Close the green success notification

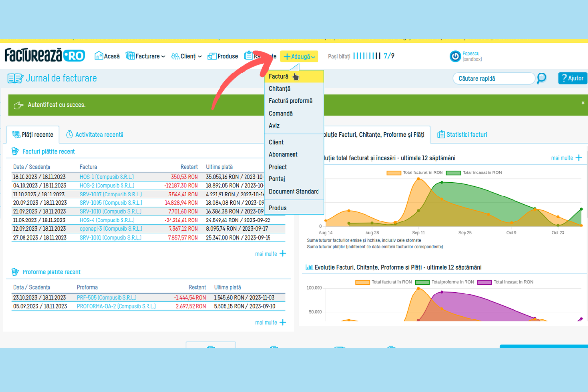[x=583, y=103]
